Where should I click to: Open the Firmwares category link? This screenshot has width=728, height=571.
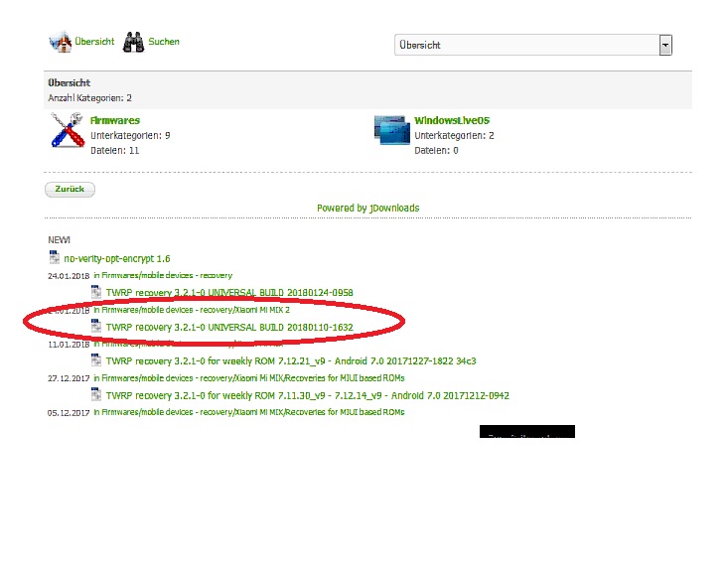click(115, 120)
